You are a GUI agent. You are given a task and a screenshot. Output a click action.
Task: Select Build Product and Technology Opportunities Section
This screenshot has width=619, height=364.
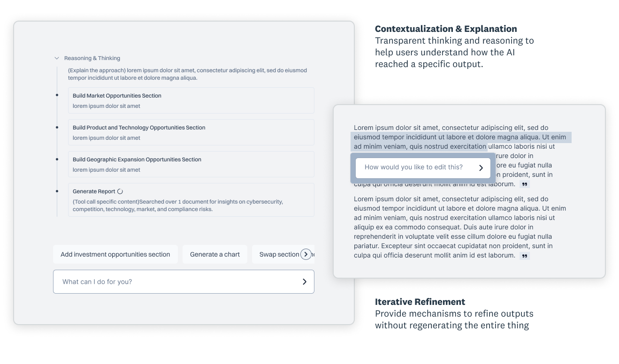[191, 132]
